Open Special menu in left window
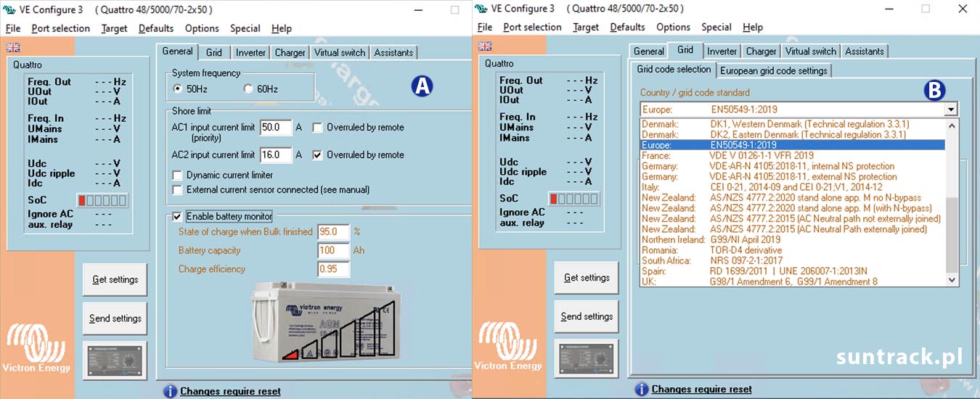 point(245,28)
